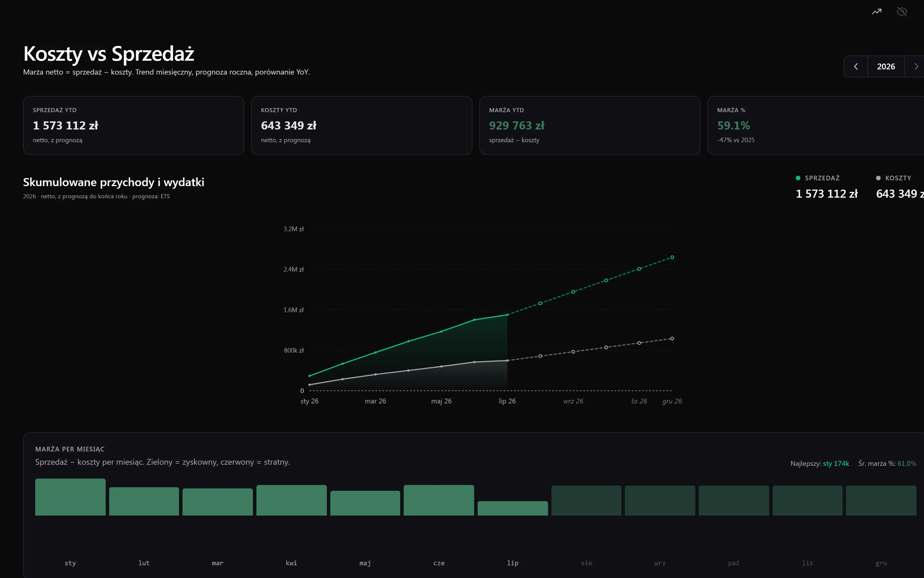The image size is (924, 578).
Task: Click the 'cze' month label under the bars
Action: pyautogui.click(x=439, y=563)
